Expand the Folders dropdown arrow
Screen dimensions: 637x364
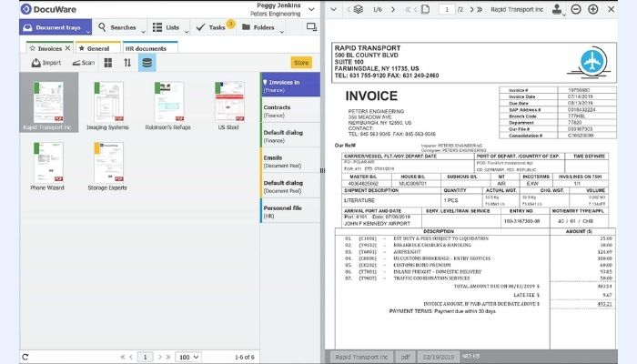(x=281, y=32)
